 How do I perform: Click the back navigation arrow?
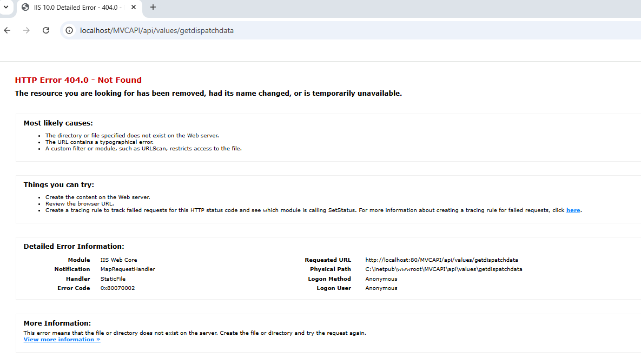tap(7, 30)
